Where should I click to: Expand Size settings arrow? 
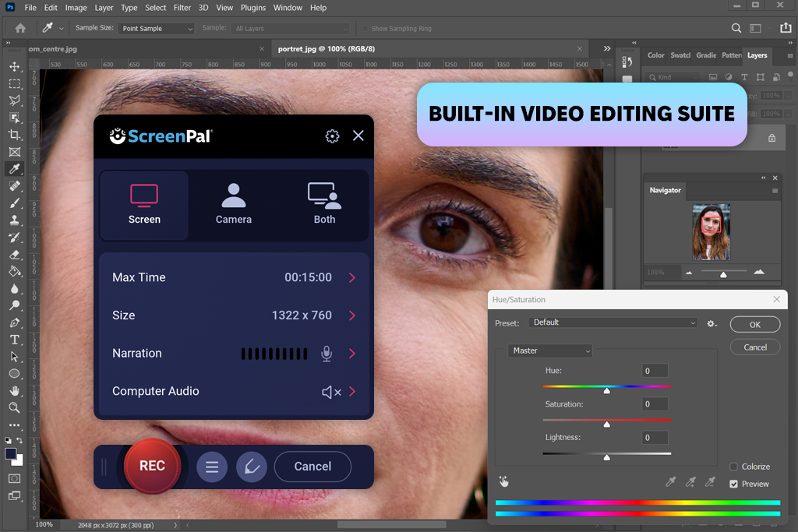[x=352, y=315]
